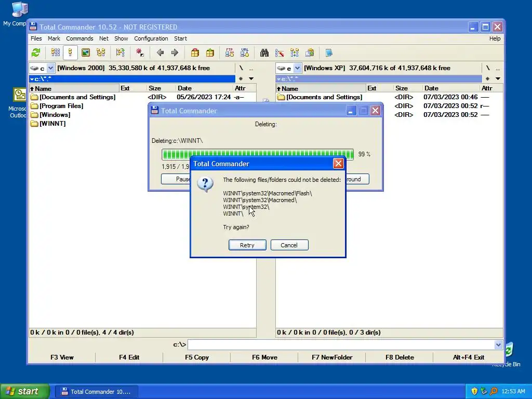Enable thumbnail view toolbar icon
The width and height of the screenshot is (532, 399).
pyautogui.click(x=86, y=52)
